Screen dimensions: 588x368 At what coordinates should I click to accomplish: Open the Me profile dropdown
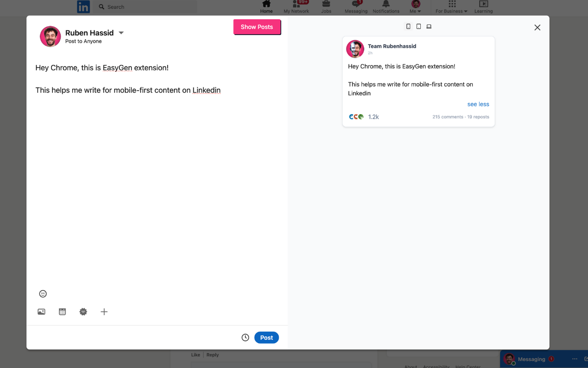point(415,7)
